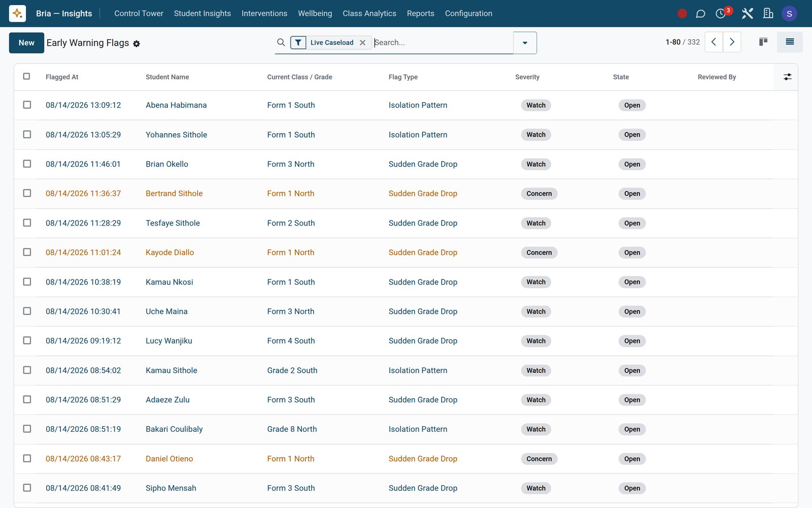
Task: Go to the previous page of records
Action: [714, 42]
